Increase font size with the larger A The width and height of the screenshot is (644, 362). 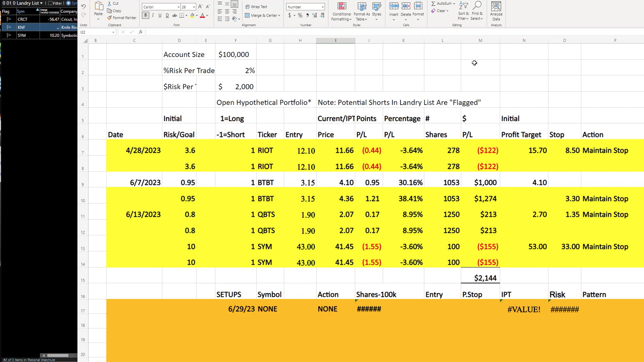(200, 7)
